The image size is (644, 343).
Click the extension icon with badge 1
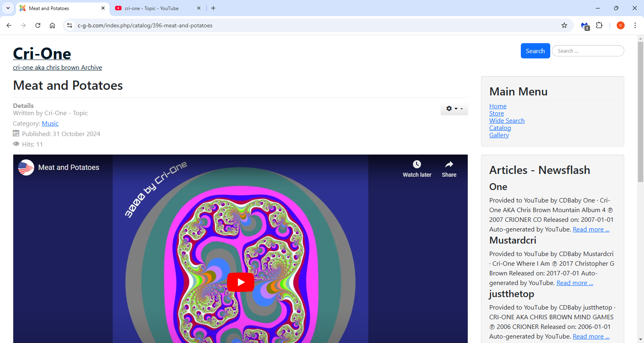pos(585,26)
